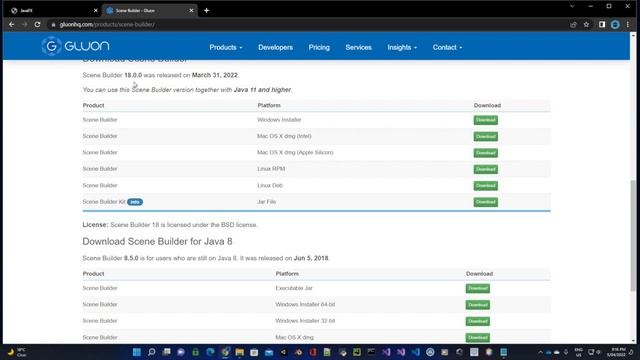640x360 pixels.
Task: Open the weather widget on taskbar
Action: coord(17,352)
